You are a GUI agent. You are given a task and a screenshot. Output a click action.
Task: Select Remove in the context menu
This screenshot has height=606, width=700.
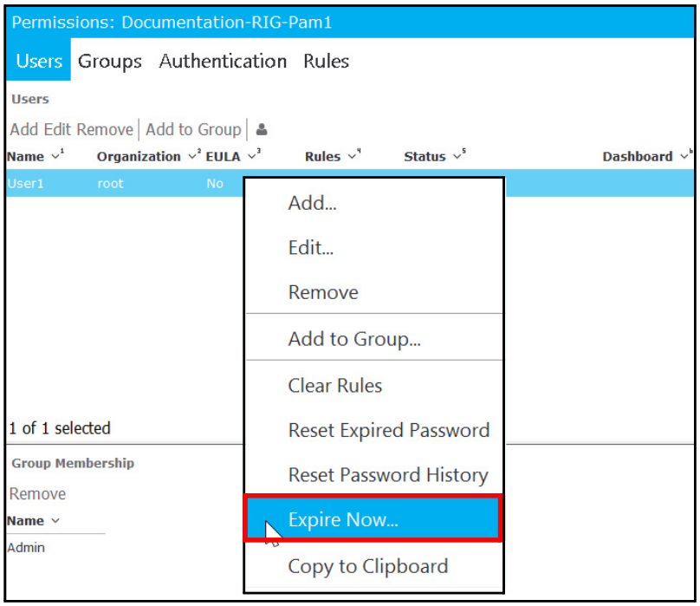point(374,292)
